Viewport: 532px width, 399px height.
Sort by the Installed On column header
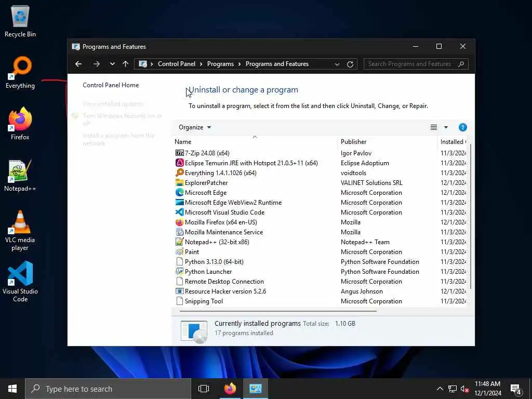point(452,141)
